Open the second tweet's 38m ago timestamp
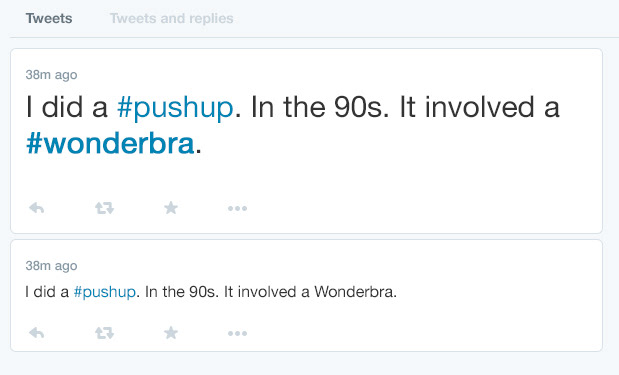The image size is (619, 375). click(x=51, y=266)
